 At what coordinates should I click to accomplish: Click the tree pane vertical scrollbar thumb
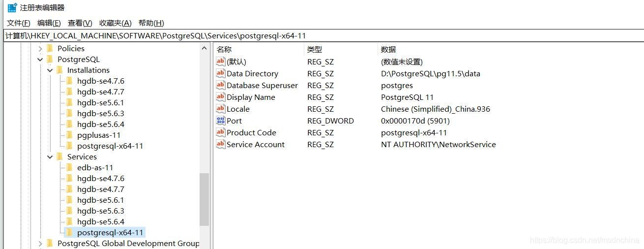[x=205, y=199]
